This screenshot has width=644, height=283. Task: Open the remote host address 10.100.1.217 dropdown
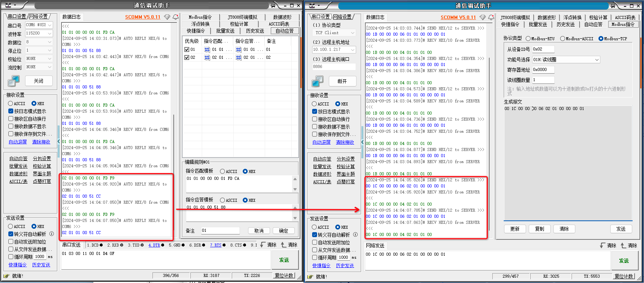353,50
